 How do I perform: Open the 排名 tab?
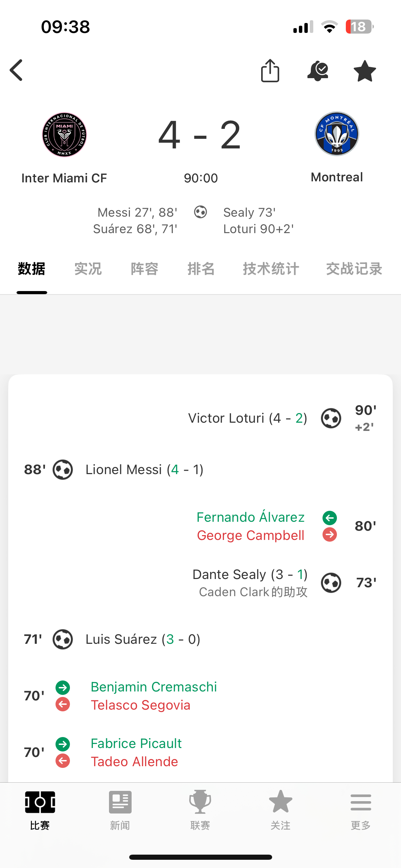pyautogui.click(x=201, y=269)
